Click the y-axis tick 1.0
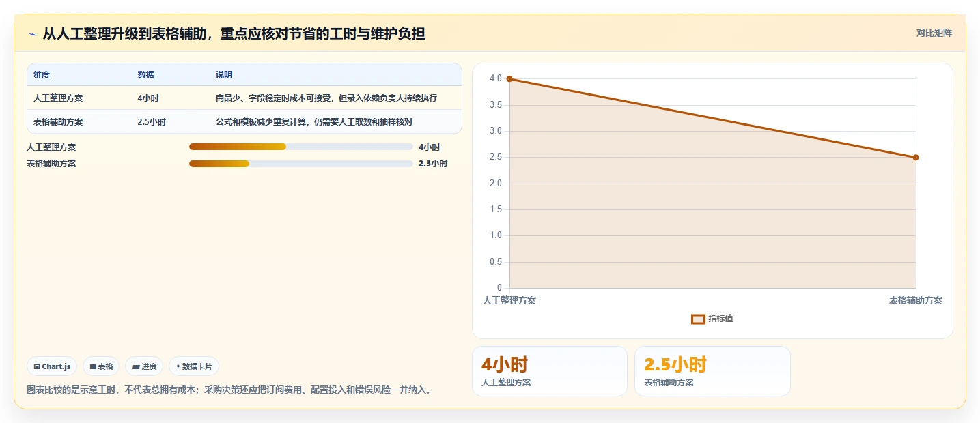This screenshot has width=980, height=423. [496, 235]
